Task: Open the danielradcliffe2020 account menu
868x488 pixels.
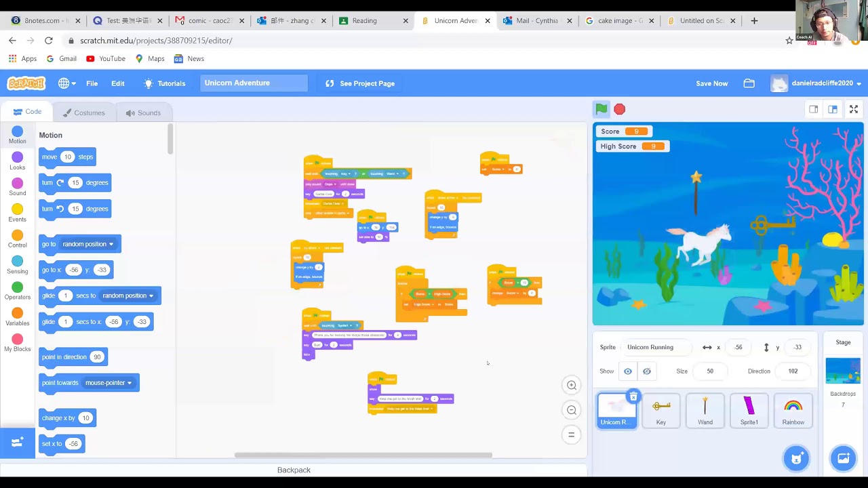Action: pyautogui.click(x=816, y=83)
